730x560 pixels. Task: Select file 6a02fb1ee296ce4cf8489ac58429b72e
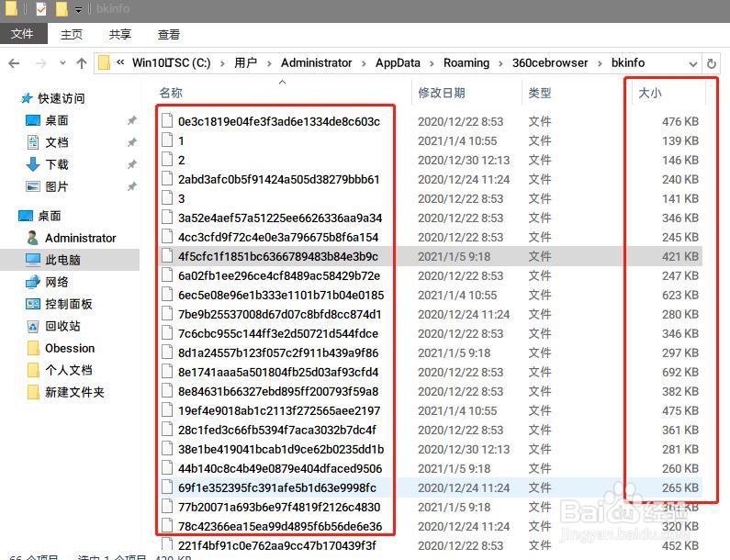point(279,275)
